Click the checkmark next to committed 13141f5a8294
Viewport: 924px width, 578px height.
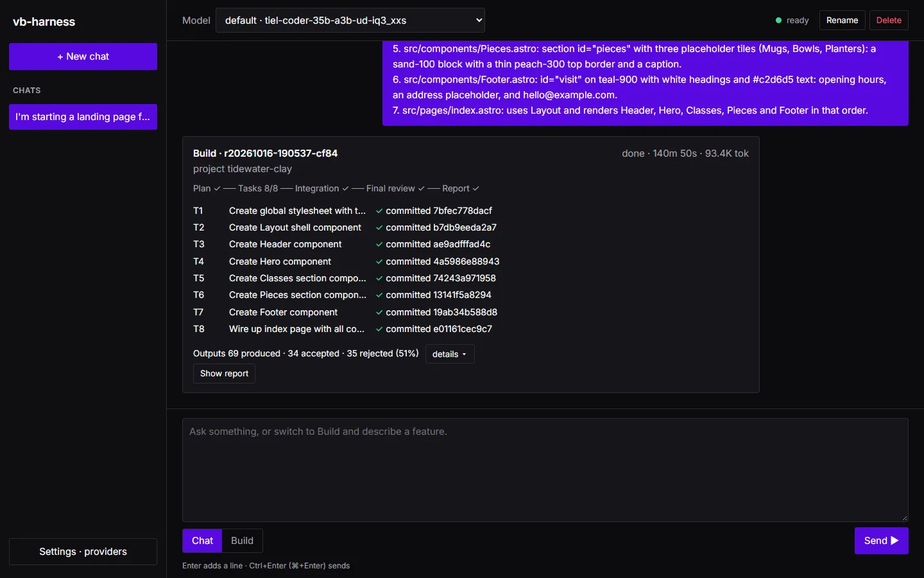point(379,295)
